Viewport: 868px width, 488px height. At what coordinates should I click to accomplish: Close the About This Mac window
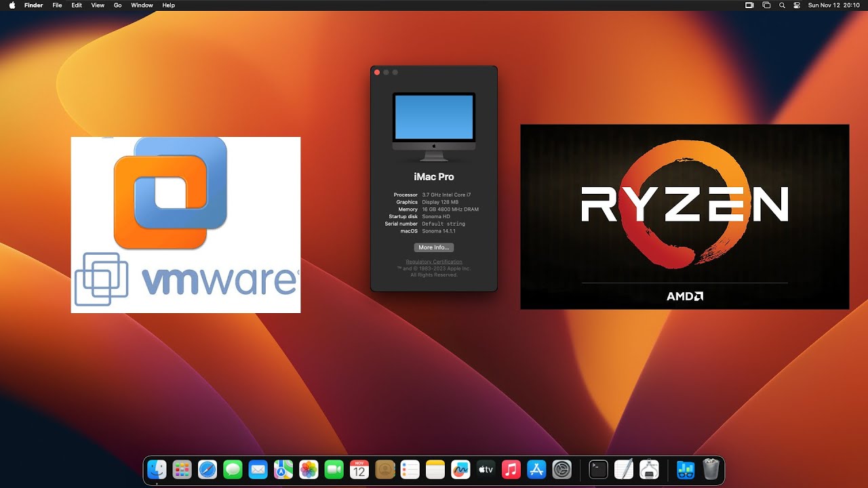(377, 72)
